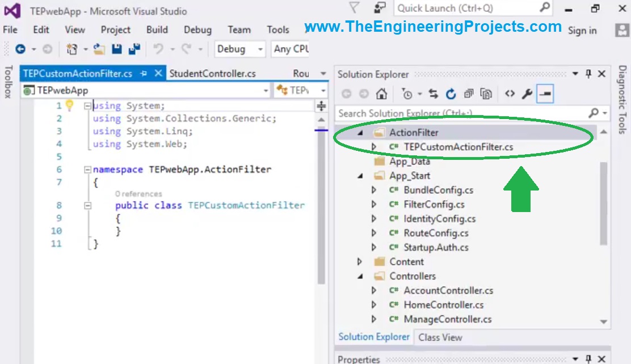Open the Team menu
Image resolution: width=631 pixels, height=364 pixels.
point(239,29)
